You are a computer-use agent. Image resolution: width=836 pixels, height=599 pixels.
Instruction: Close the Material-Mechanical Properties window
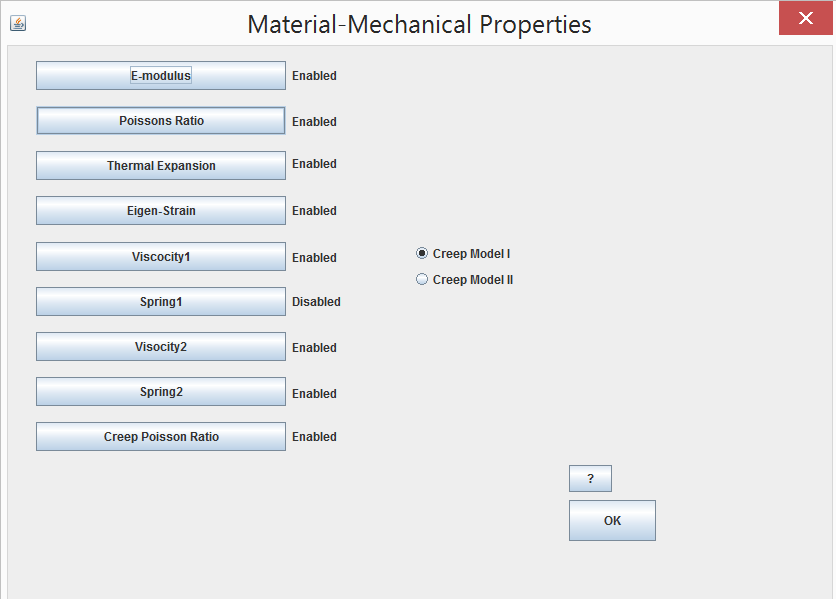pyautogui.click(x=806, y=18)
